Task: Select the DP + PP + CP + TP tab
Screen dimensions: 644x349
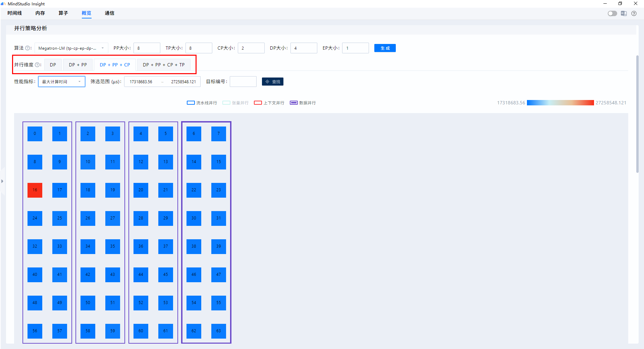Action: (x=164, y=65)
